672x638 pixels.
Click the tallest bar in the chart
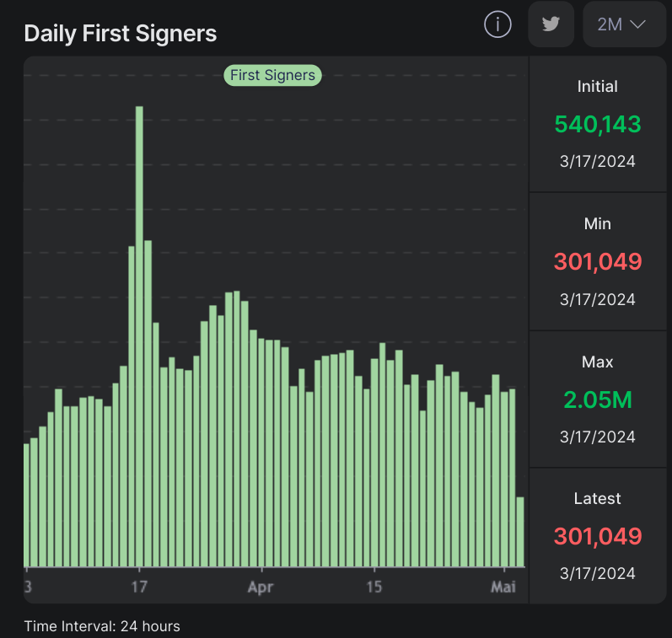click(x=139, y=337)
